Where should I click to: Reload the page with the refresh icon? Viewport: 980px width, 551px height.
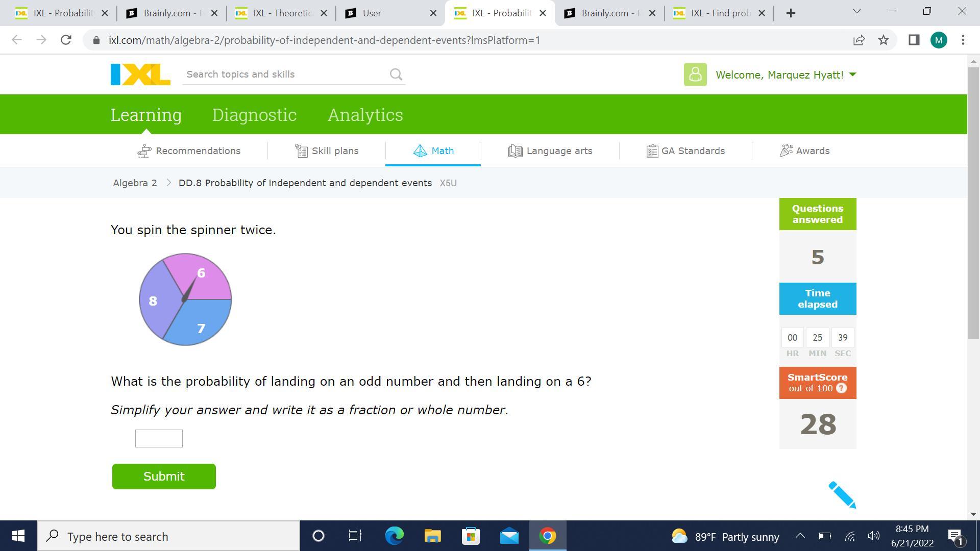(66, 40)
